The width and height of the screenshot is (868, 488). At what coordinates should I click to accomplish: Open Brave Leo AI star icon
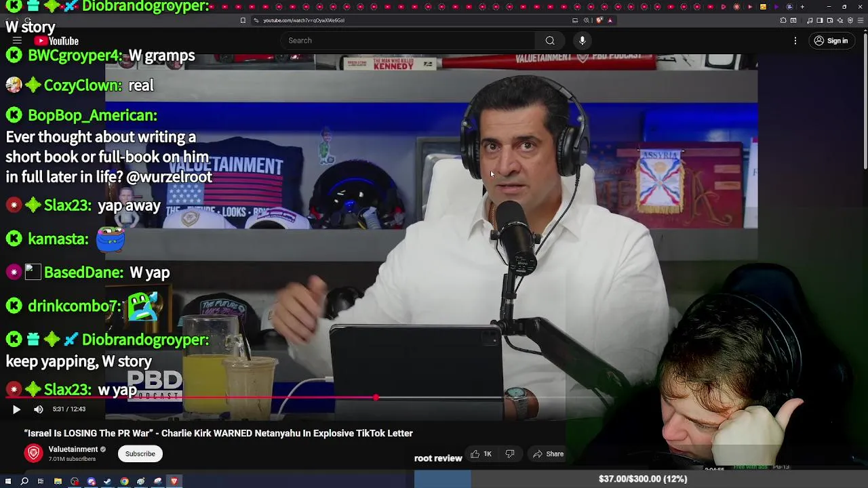[840, 20]
